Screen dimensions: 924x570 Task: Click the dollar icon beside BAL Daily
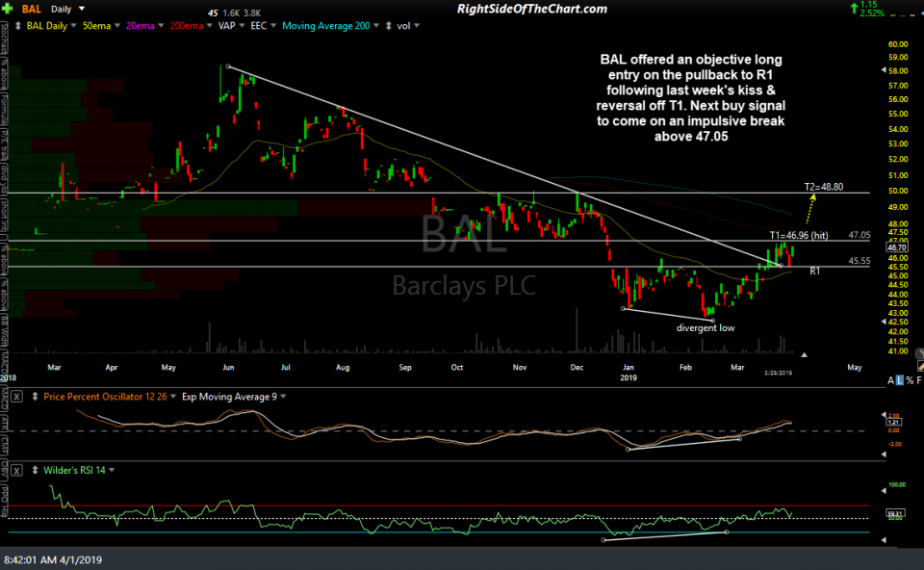17,25
